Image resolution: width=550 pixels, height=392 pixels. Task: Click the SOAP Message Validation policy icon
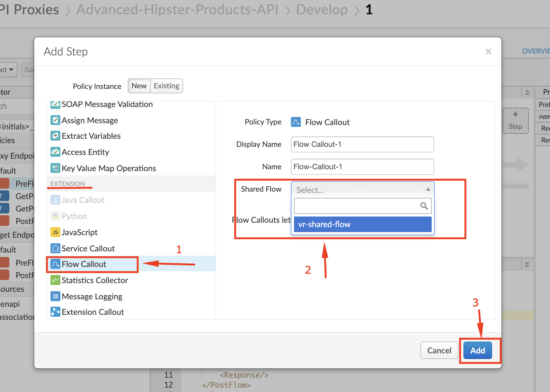pyautogui.click(x=55, y=105)
